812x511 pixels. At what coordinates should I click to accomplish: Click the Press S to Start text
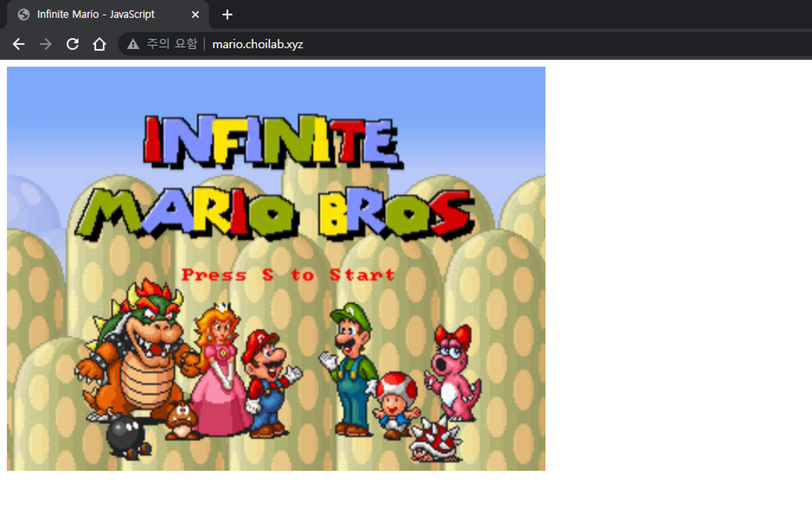tap(288, 275)
